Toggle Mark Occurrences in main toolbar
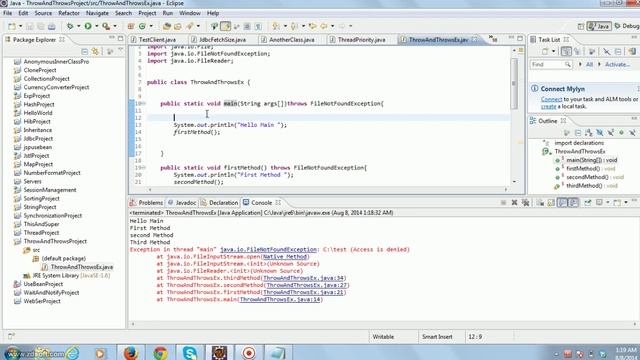The image size is (640, 360). [225, 26]
